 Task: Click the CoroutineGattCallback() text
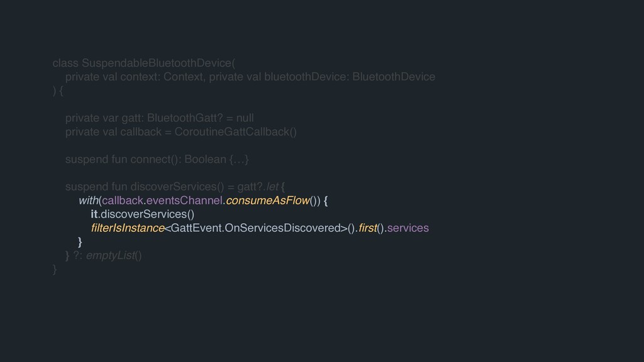pos(235,132)
